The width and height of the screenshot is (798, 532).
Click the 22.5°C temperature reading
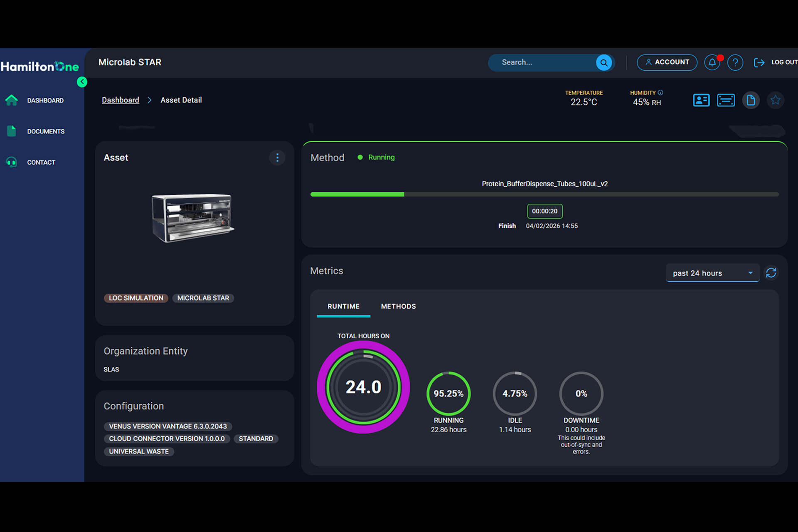(x=584, y=102)
